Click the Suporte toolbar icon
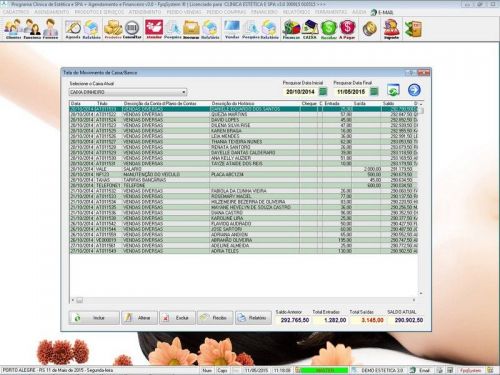 (x=391, y=29)
